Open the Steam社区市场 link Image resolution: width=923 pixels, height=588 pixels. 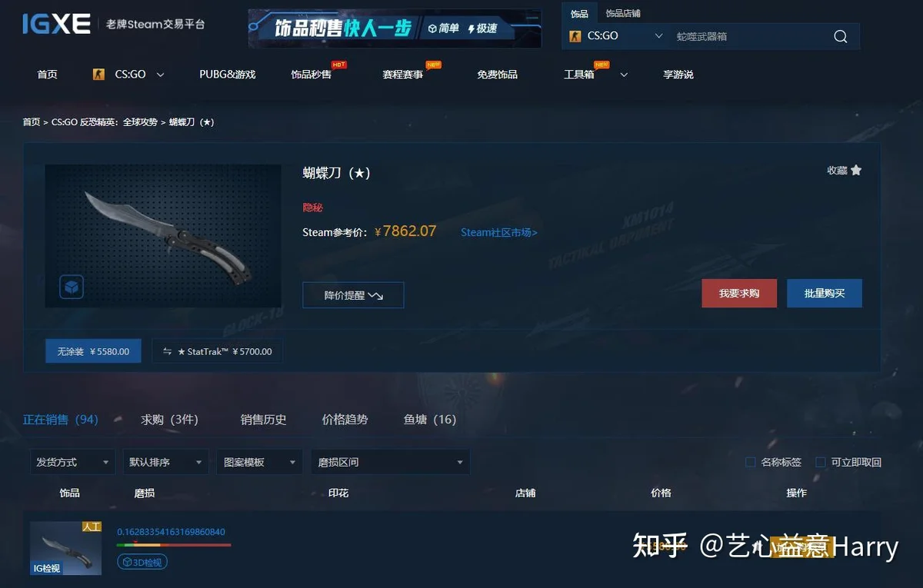[499, 232]
